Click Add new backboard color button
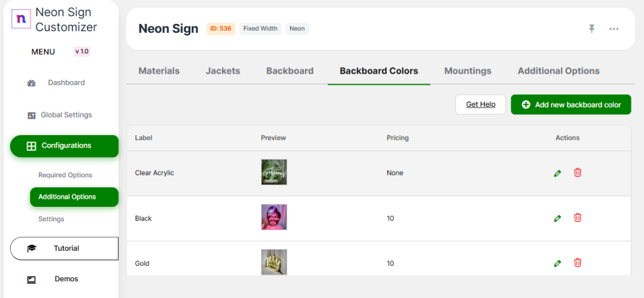Screen dimensions: 644x298 [x=570, y=104]
